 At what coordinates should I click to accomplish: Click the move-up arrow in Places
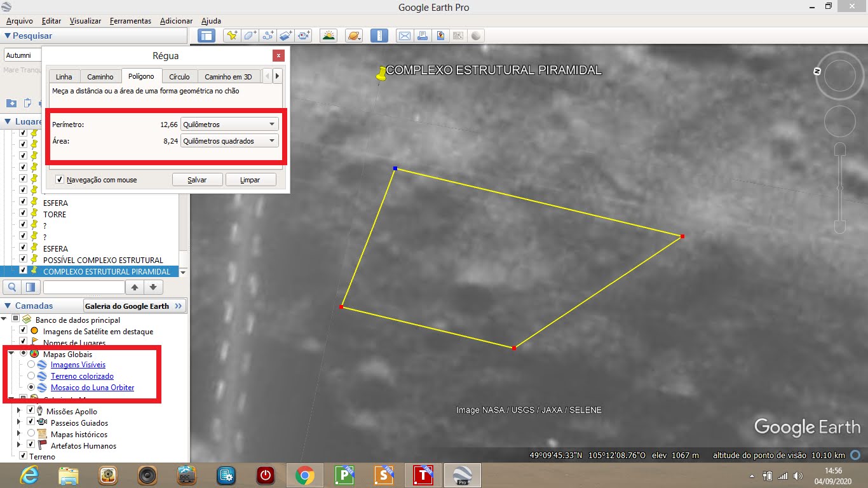click(x=135, y=287)
